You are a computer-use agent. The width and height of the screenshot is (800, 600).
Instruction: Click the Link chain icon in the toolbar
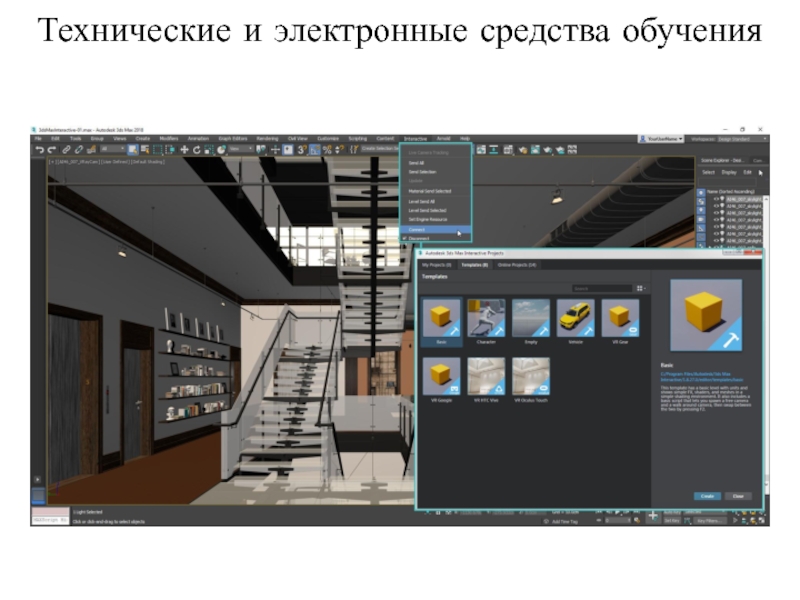(x=67, y=150)
